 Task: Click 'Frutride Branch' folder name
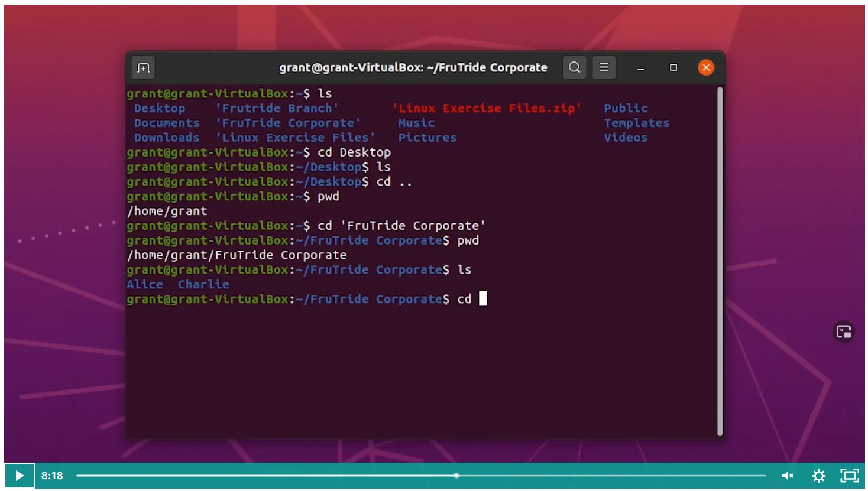(277, 108)
